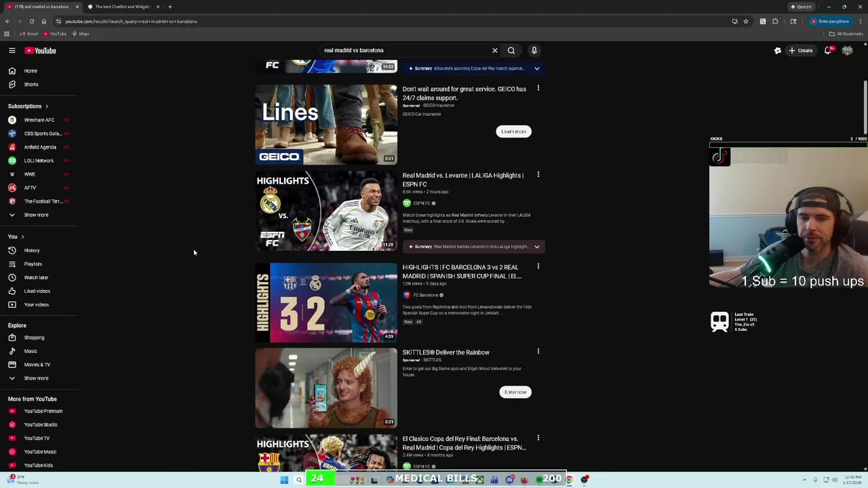Open Shorts in the sidebar
This screenshot has height=488, width=868.
coord(31,84)
